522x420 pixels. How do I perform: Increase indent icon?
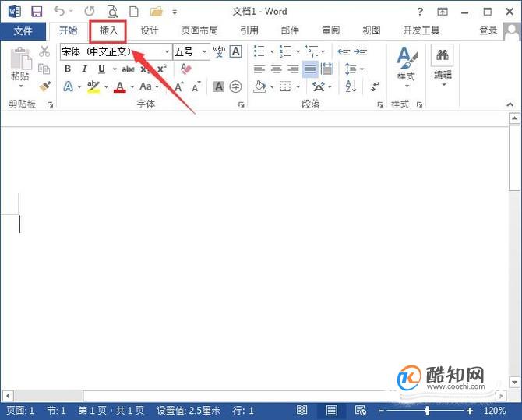[x=361, y=51]
